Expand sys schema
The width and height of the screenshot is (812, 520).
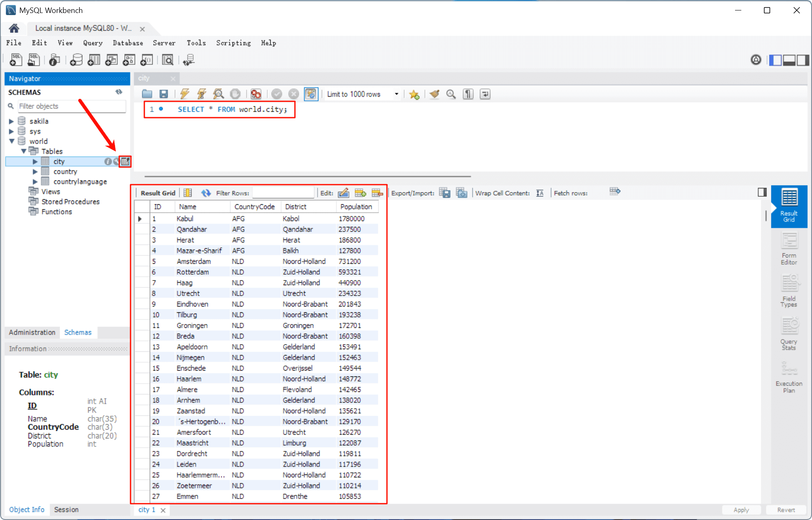[11, 131]
